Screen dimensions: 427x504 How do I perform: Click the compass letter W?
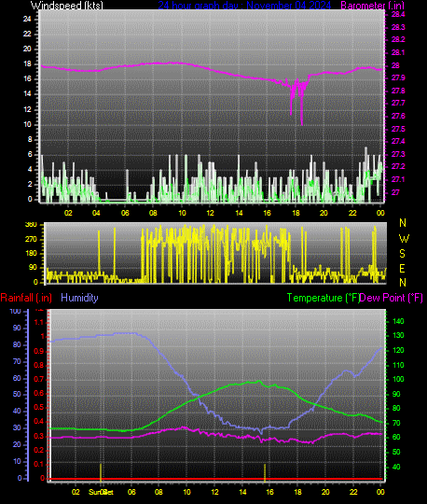404,239
